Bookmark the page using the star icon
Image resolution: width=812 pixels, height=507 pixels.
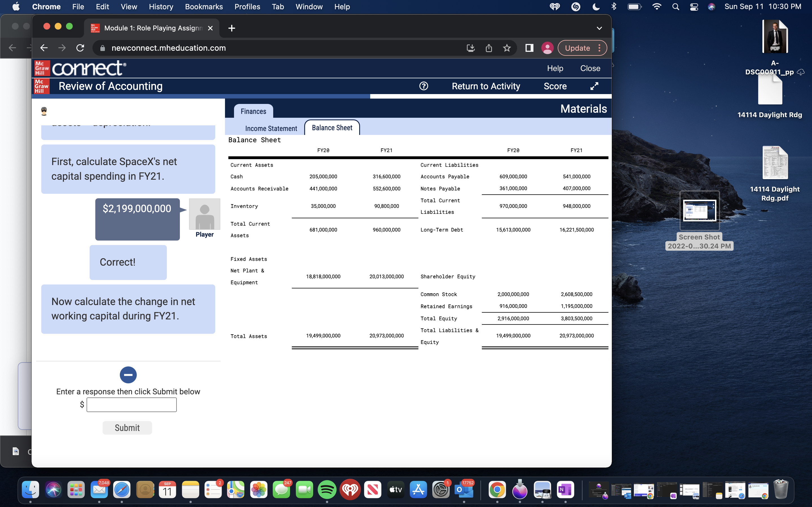click(x=507, y=48)
